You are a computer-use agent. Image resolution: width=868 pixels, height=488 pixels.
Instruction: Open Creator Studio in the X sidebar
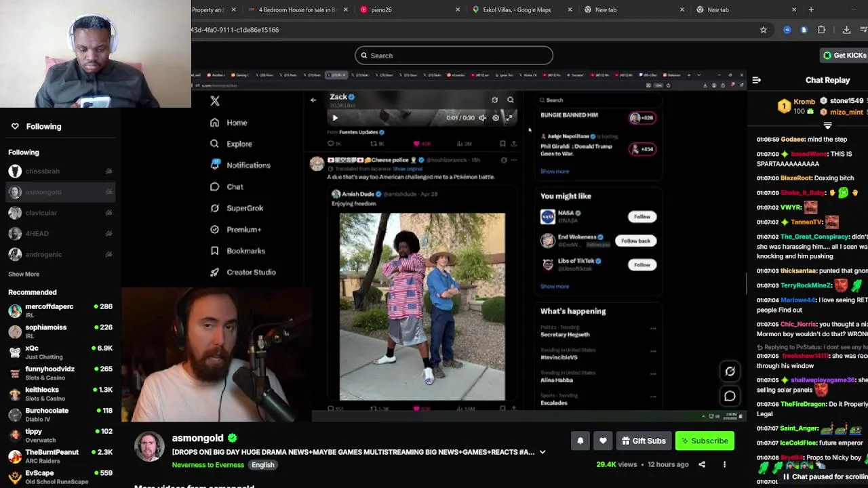point(243,272)
